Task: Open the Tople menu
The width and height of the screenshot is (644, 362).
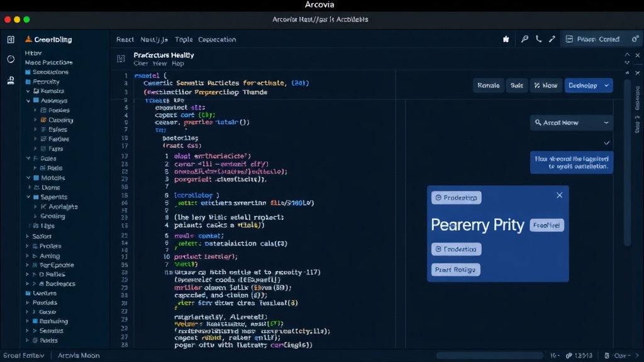Action: 184,40
